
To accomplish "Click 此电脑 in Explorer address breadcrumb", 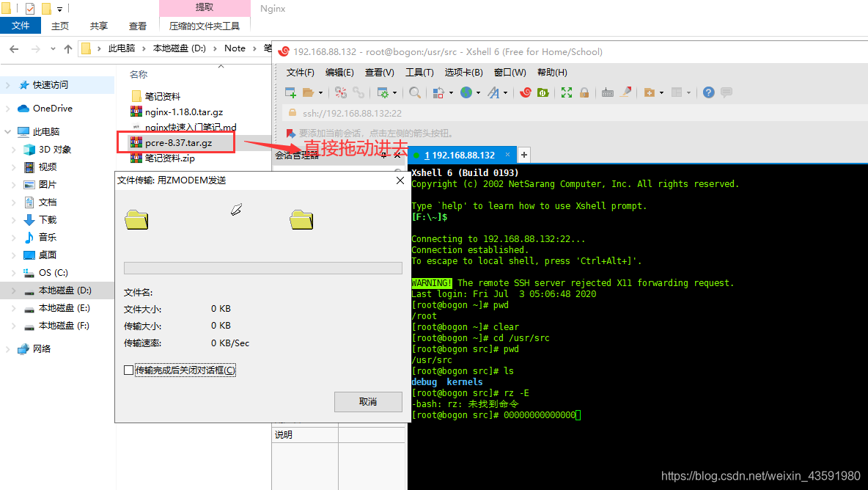I will [122, 48].
